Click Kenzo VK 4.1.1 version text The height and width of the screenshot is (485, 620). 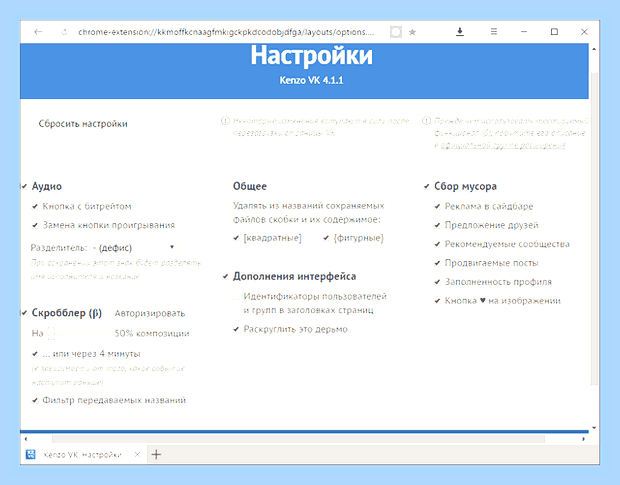tap(312, 80)
